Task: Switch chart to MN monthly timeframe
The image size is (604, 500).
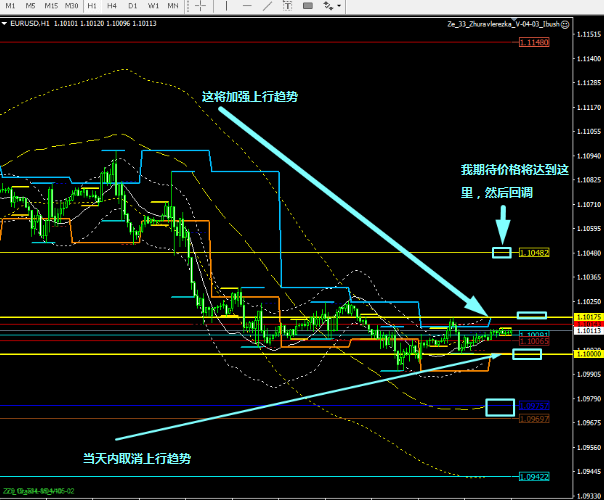Action: (174, 6)
